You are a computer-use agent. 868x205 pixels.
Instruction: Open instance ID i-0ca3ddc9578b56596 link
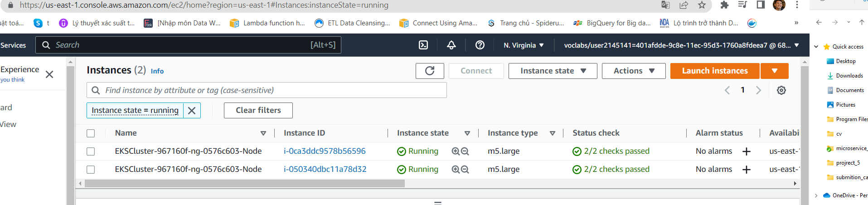click(x=325, y=151)
